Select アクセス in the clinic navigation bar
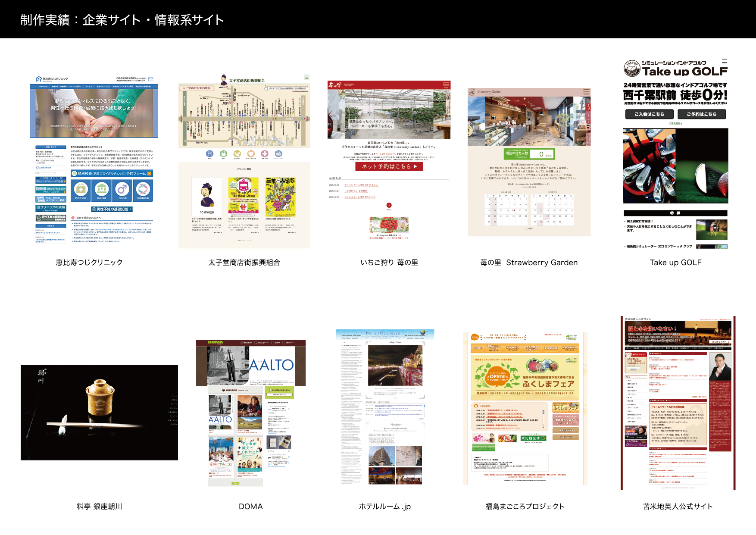 coord(89,86)
